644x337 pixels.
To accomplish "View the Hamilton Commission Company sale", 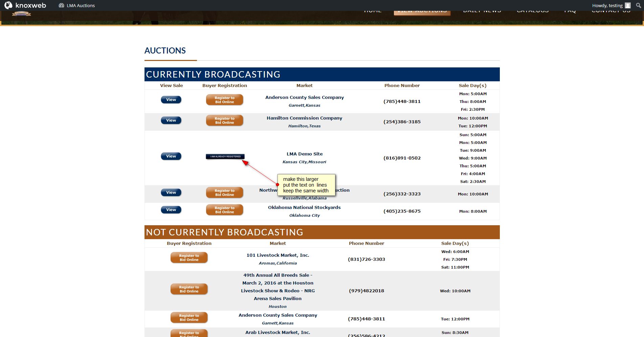I will click(171, 120).
